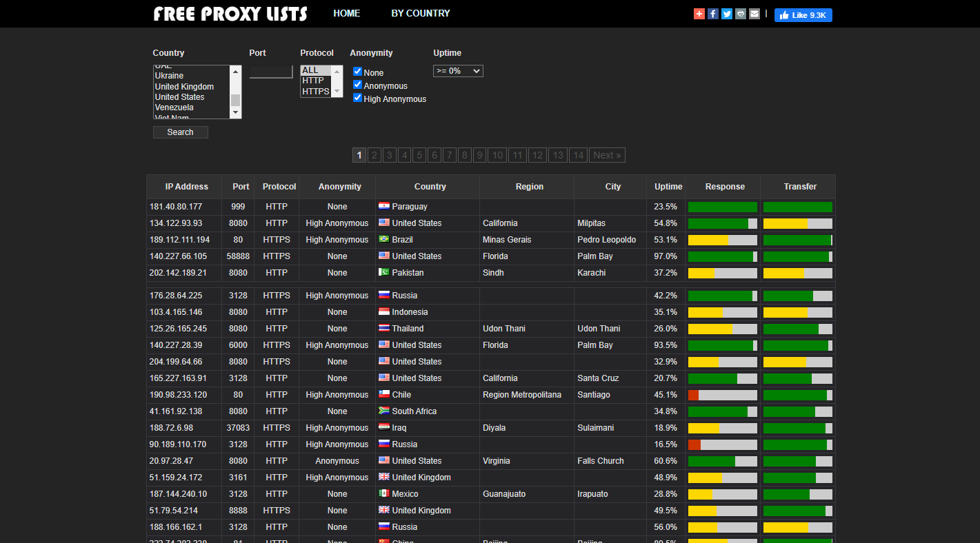Go to page 5 of the proxy list
Screen dimensions: 980x543
click(419, 155)
